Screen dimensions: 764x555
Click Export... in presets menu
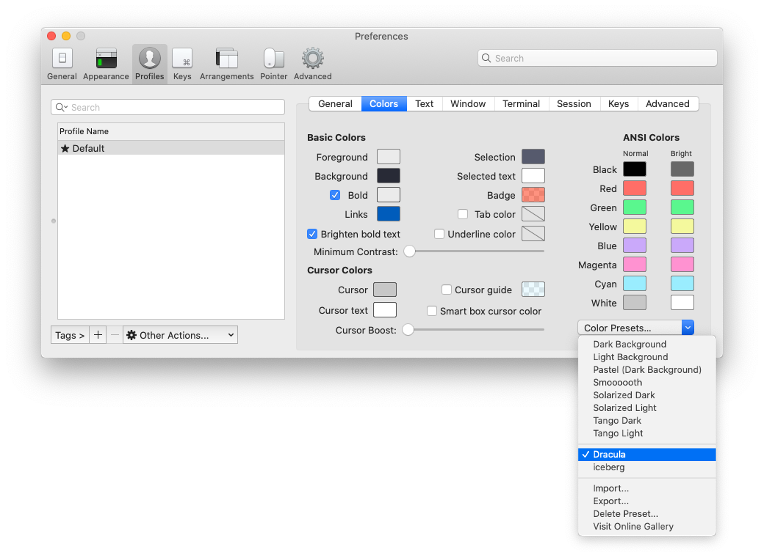point(647,501)
